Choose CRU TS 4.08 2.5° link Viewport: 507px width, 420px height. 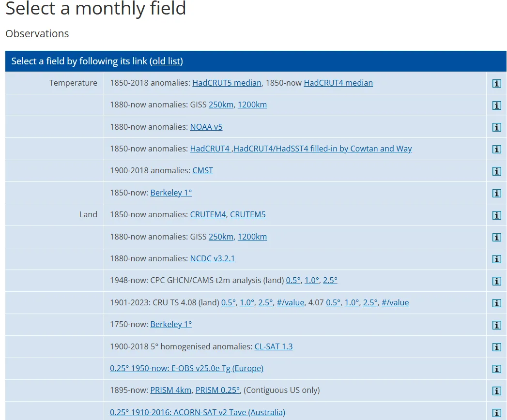tap(265, 303)
